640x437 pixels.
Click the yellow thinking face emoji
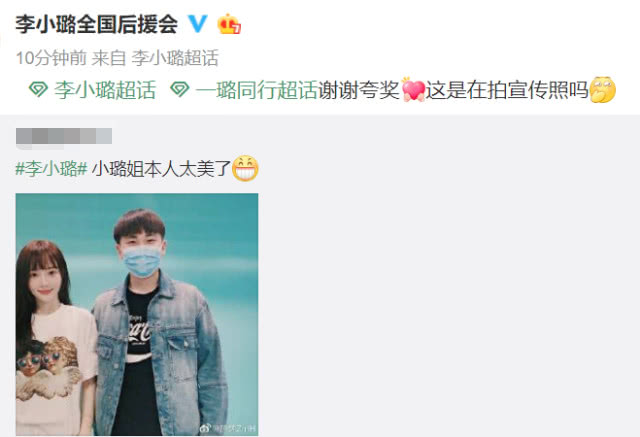coord(602,89)
